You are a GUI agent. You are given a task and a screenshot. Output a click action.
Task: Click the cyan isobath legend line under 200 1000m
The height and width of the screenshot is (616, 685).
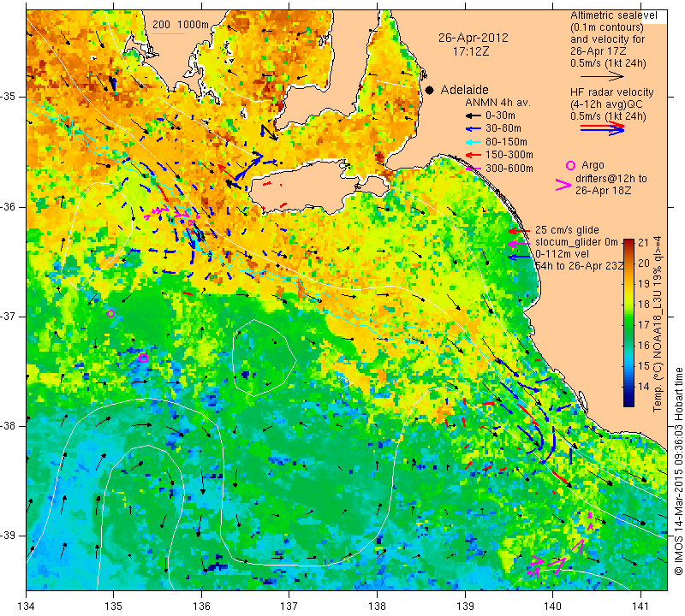coord(169,33)
